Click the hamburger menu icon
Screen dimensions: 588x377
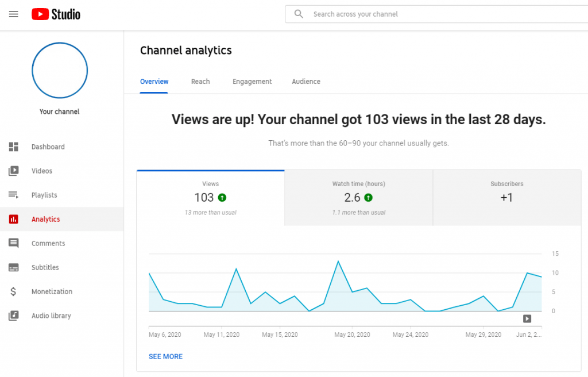click(14, 14)
